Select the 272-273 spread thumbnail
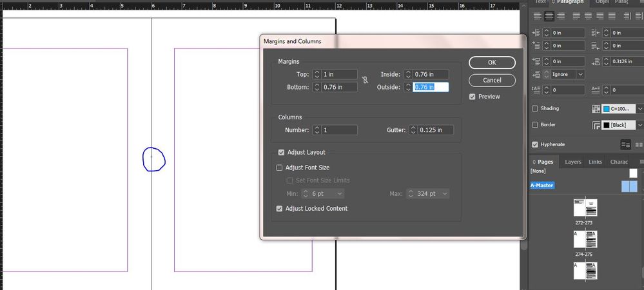The image size is (644, 290). [585, 208]
